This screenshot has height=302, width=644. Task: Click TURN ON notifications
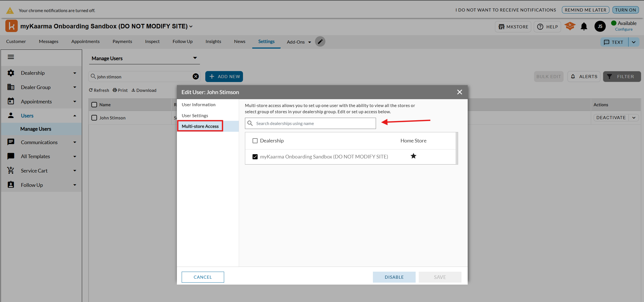click(x=625, y=10)
